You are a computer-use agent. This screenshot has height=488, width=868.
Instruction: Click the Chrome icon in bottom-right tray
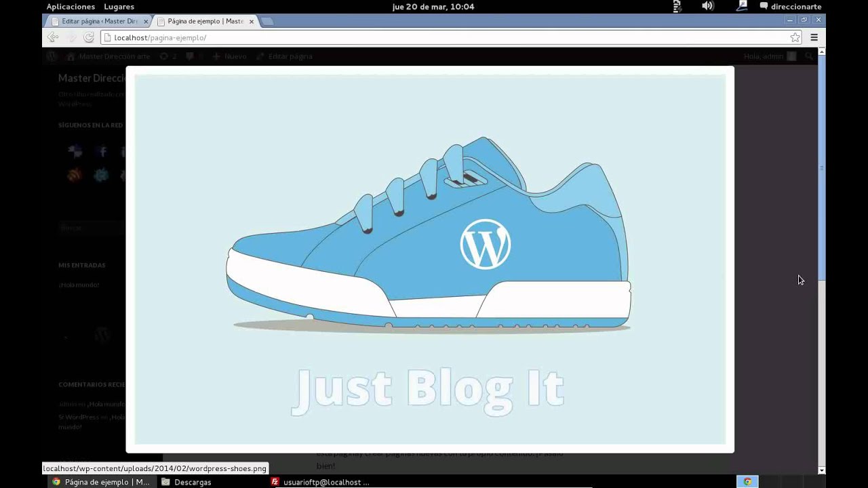(747, 482)
